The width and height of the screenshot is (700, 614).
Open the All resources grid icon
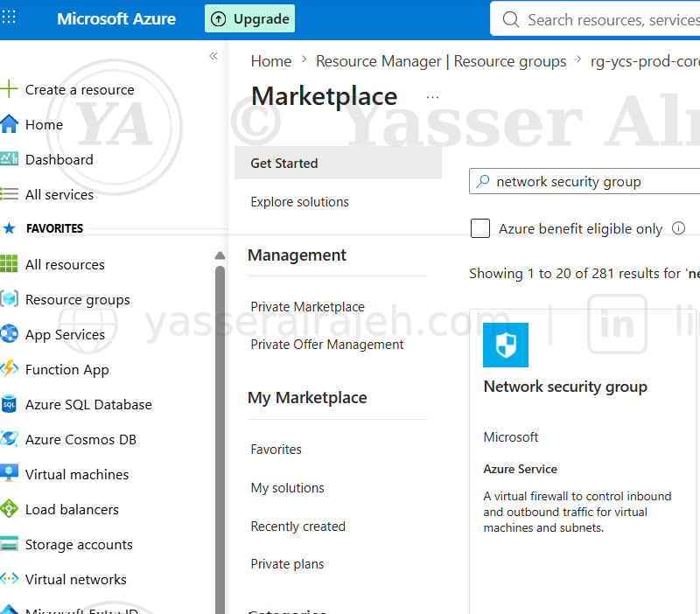tap(9, 264)
